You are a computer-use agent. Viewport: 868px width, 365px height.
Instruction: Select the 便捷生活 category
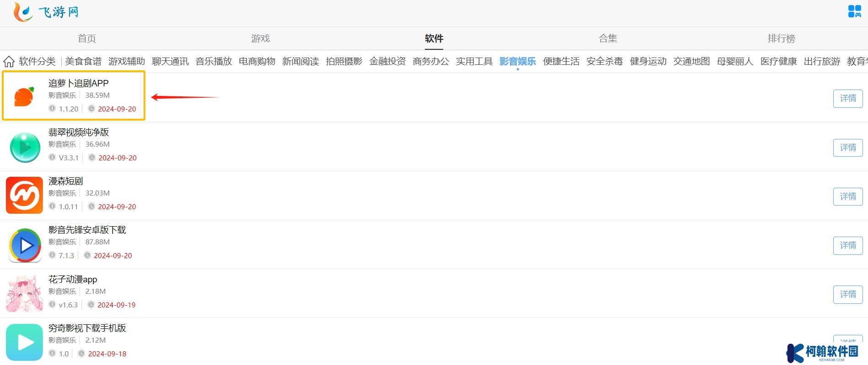(x=561, y=61)
